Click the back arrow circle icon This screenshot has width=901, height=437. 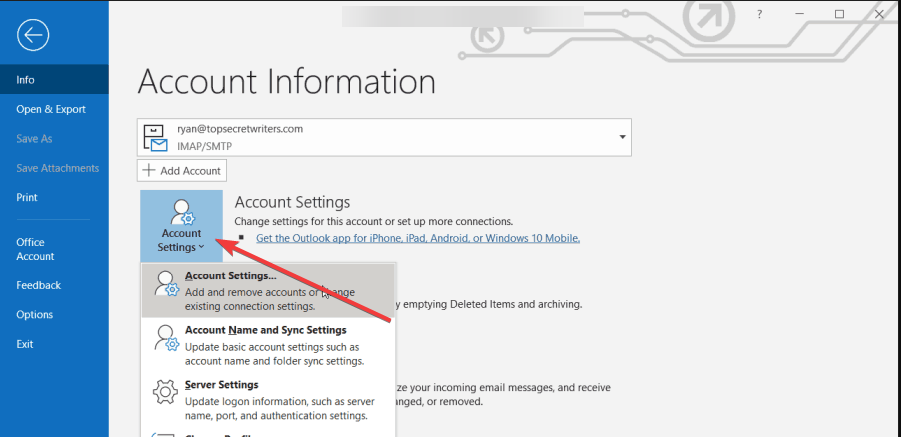pyautogui.click(x=33, y=35)
